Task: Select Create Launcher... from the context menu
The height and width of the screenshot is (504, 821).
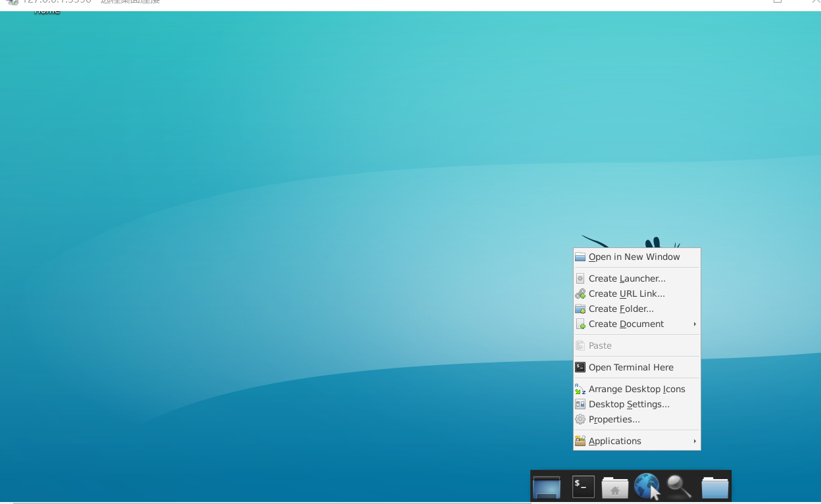Action: pos(637,278)
